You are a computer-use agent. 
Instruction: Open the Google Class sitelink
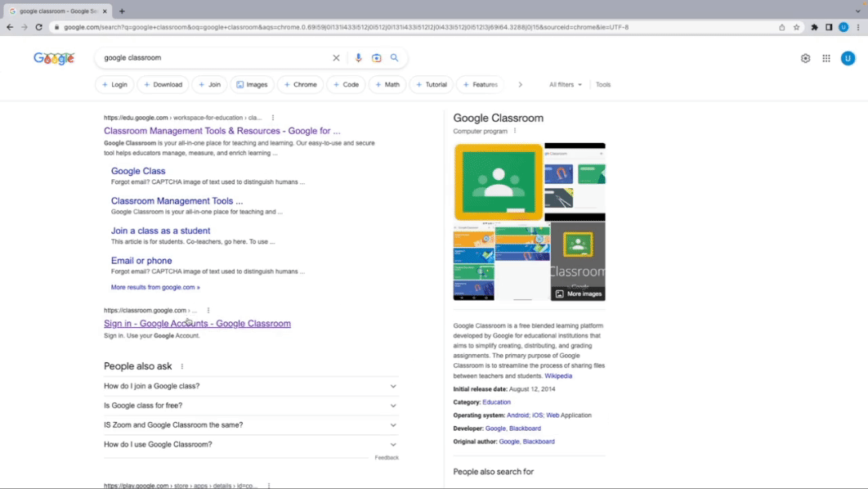(138, 171)
